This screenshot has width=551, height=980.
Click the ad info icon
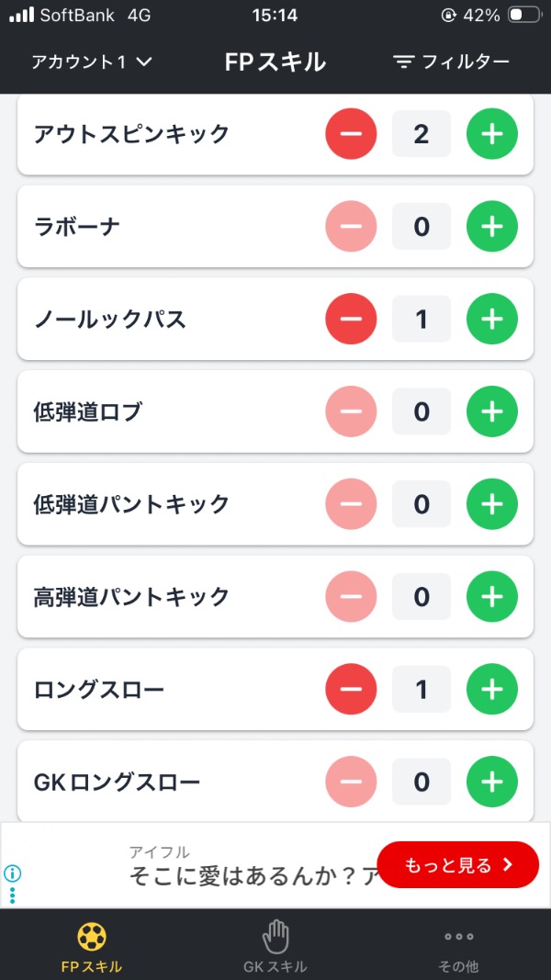click(x=13, y=873)
